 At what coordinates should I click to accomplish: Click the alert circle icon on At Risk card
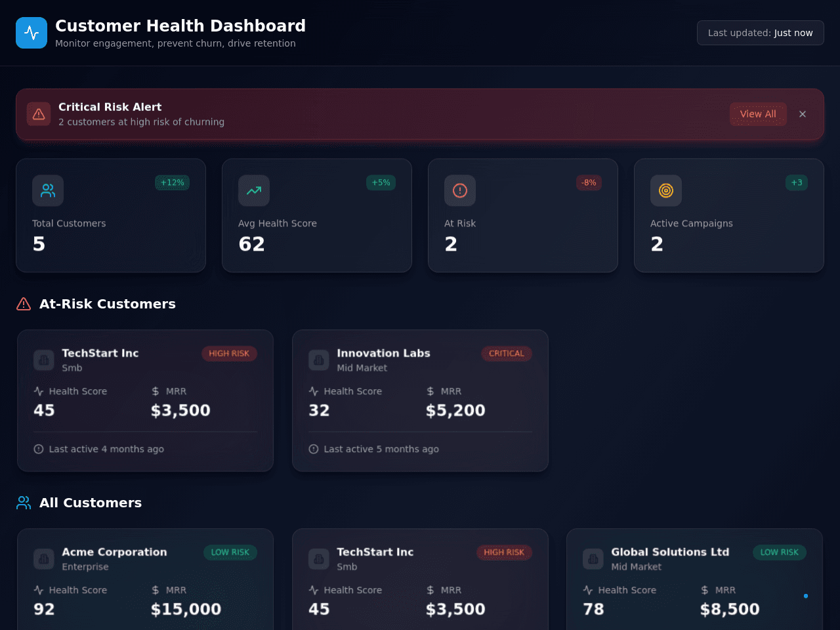[x=460, y=191]
